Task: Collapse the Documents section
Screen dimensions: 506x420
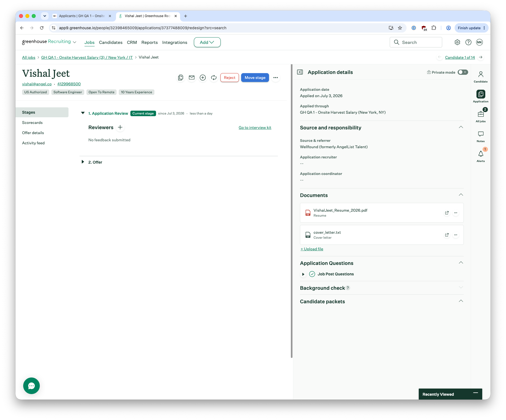Action: click(x=461, y=195)
